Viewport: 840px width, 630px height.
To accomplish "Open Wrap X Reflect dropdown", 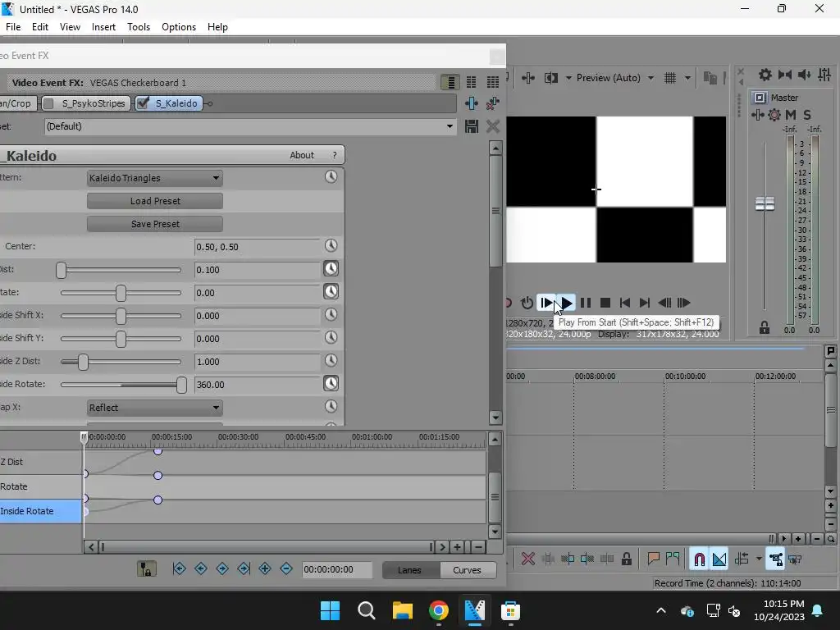I will 155,409.
